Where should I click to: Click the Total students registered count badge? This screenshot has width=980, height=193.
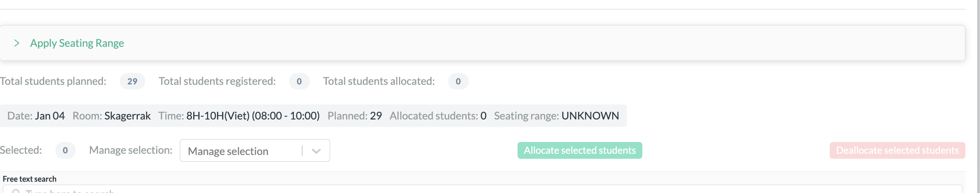[299, 81]
